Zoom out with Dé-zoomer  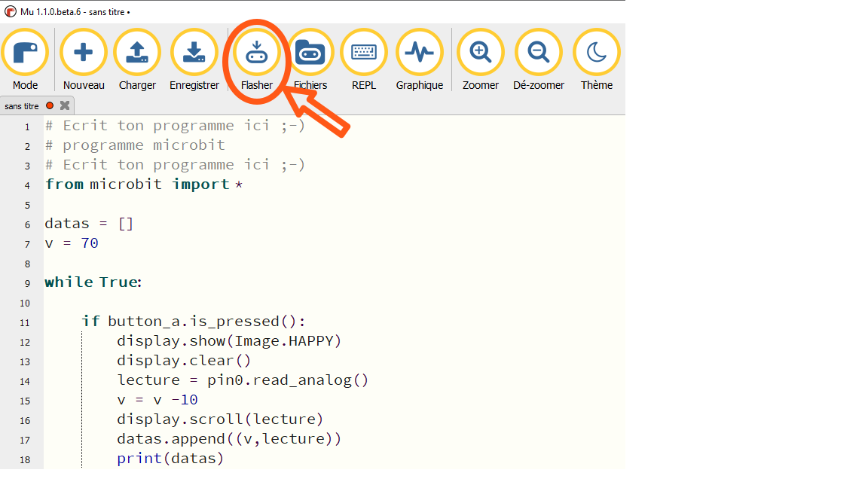[x=539, y=59]
